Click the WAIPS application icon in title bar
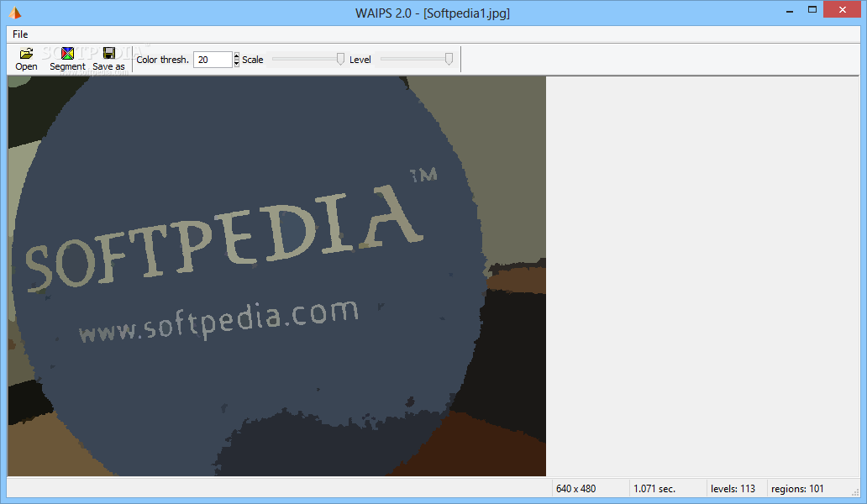The width and height of the screenshot is (867, 504). pos(15,13)
